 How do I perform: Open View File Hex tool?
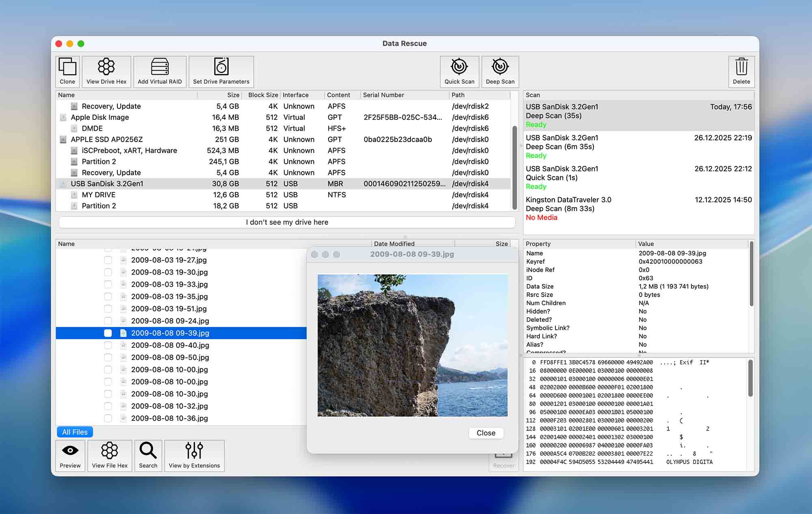coord(110,456)
